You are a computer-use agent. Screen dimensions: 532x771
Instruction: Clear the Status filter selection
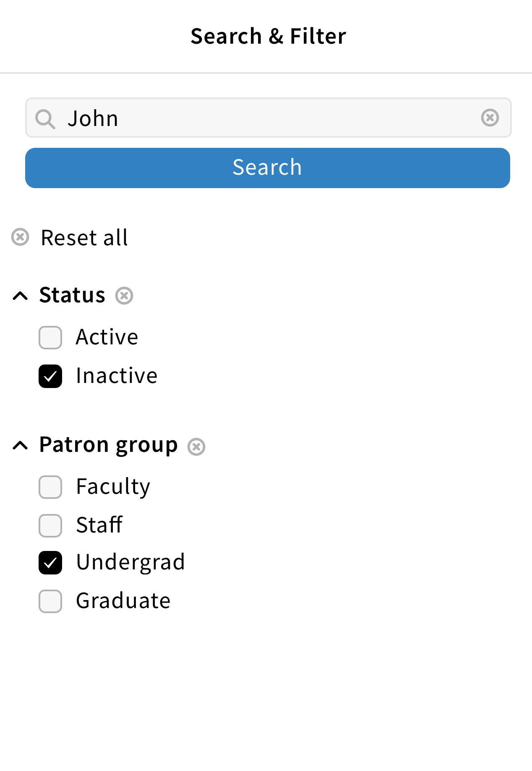pos(124,296)
